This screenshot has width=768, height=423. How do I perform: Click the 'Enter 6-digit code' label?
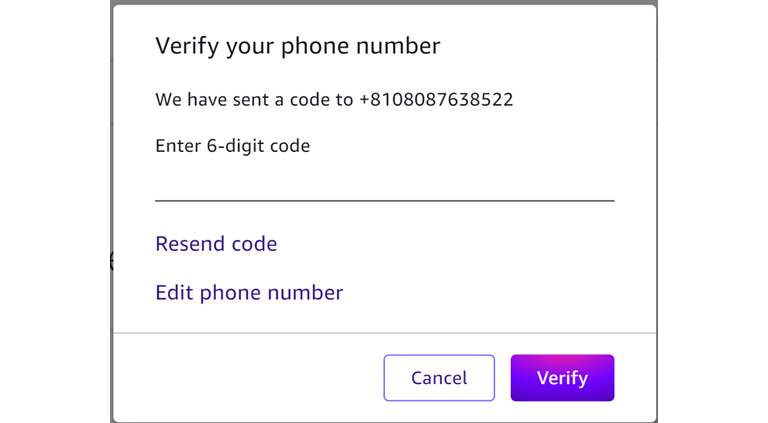(x=232, y=146)
